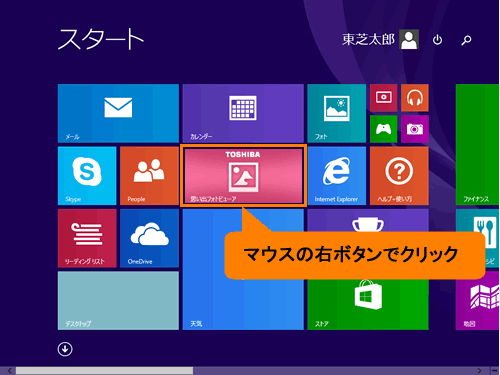Open the Mail (メール) tile
The width and height of the screenshot is (500, 375).
coord(118,113)
